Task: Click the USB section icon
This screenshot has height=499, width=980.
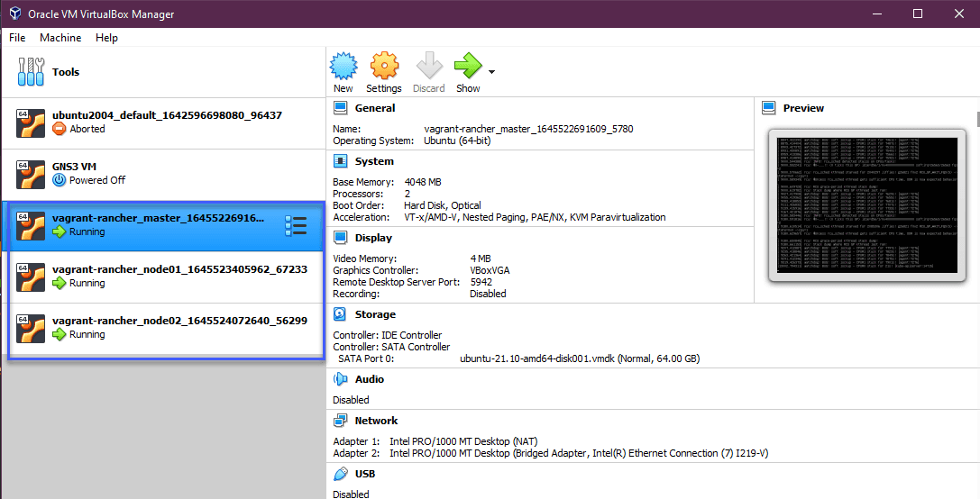Action: pyautogui.click(x=341, y=474)
